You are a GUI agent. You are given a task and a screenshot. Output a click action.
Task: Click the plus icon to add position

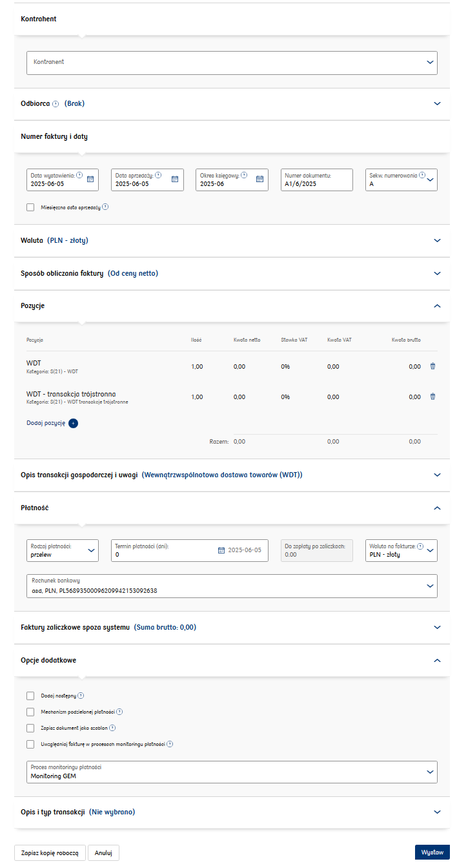coord(73,424)
